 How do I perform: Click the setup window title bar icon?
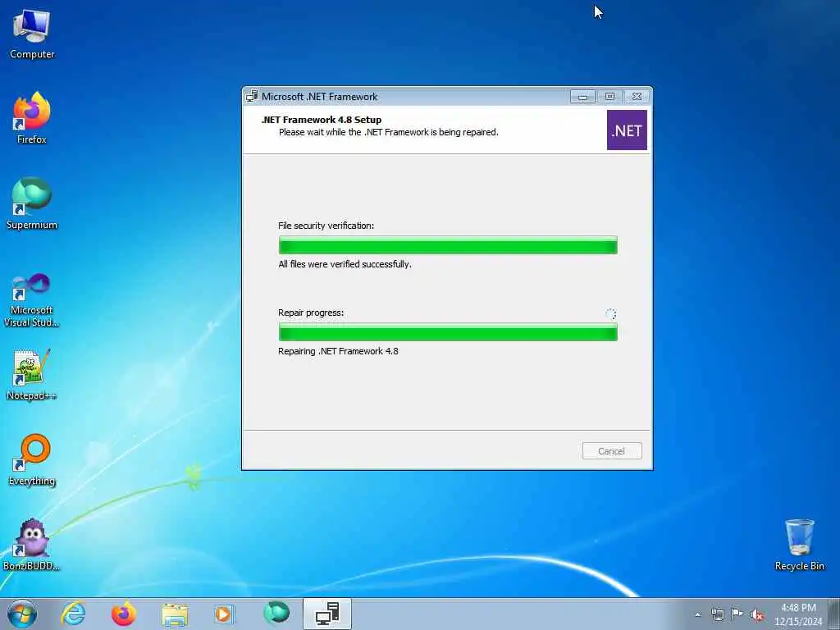252,97
